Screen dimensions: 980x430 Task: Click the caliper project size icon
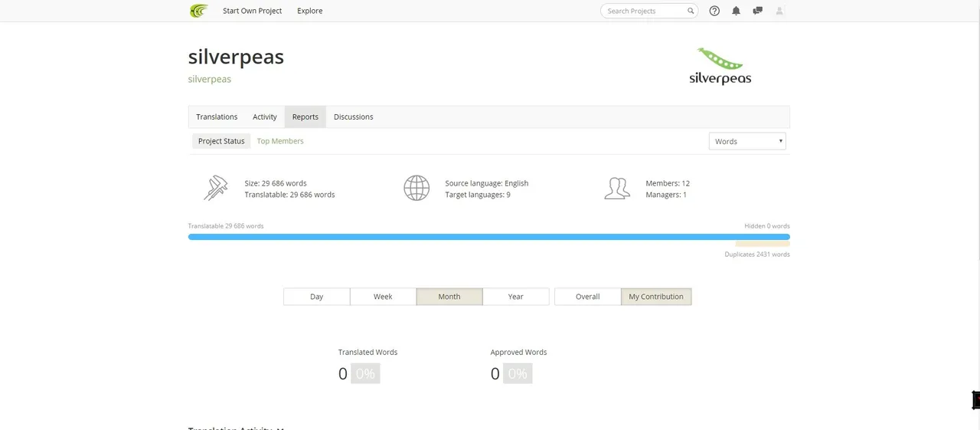[x=216, y=189]
